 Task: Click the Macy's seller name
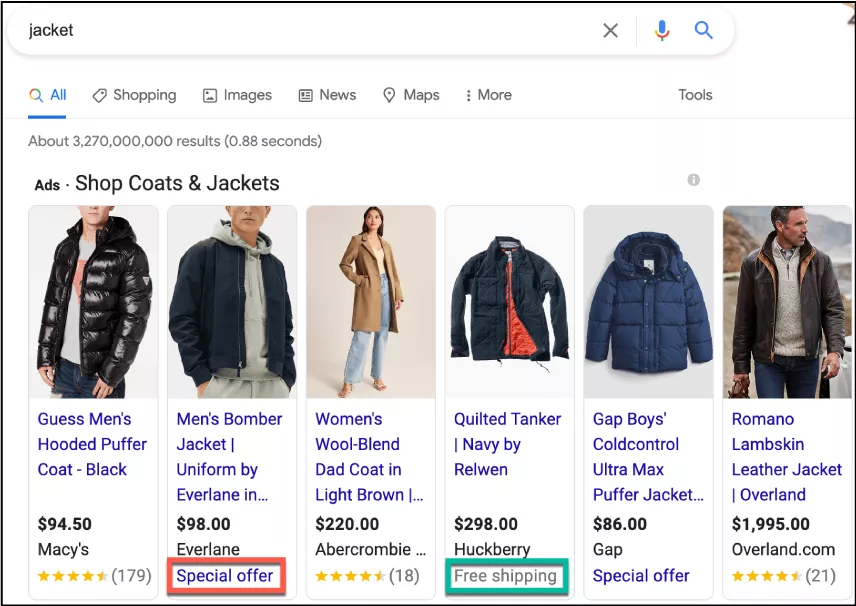pos(63,549)
